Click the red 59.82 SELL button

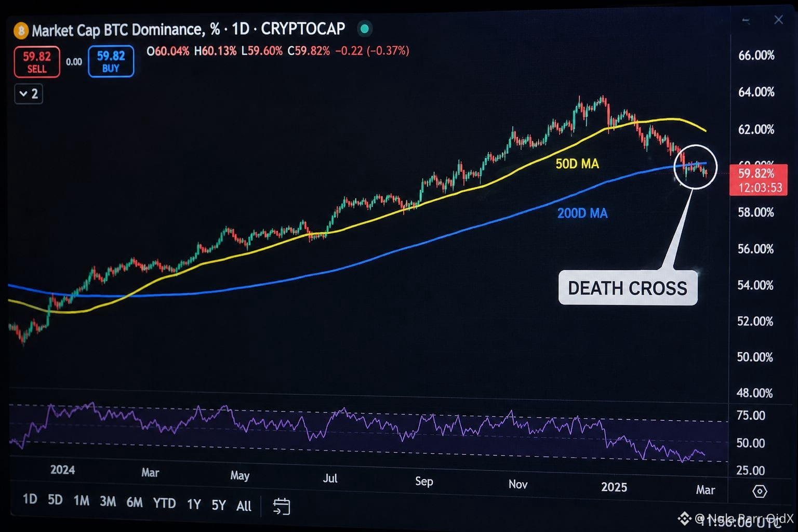pos(37,62)
